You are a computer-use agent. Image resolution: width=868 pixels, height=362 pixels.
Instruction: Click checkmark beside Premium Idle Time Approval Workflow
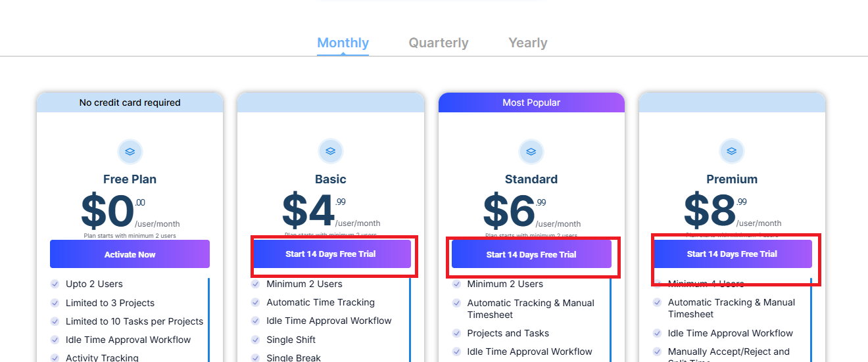click(x=657, y=333)
